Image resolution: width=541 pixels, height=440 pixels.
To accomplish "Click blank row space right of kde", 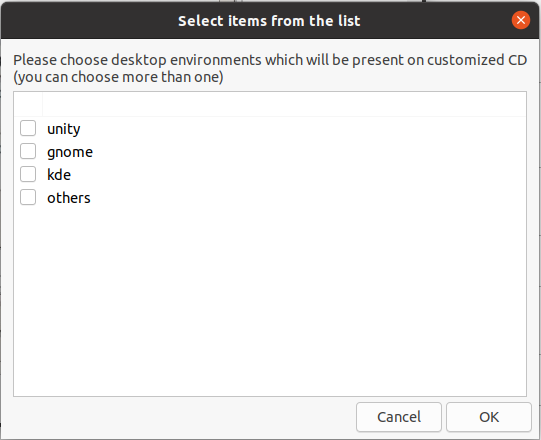I will tap(298, 175).
